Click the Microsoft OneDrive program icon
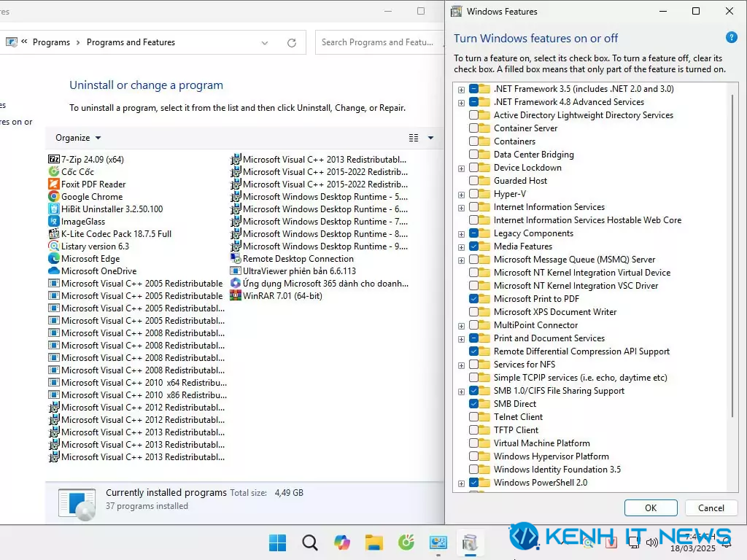The height and width of the screenshot is (560, 747). click(54, 271)
